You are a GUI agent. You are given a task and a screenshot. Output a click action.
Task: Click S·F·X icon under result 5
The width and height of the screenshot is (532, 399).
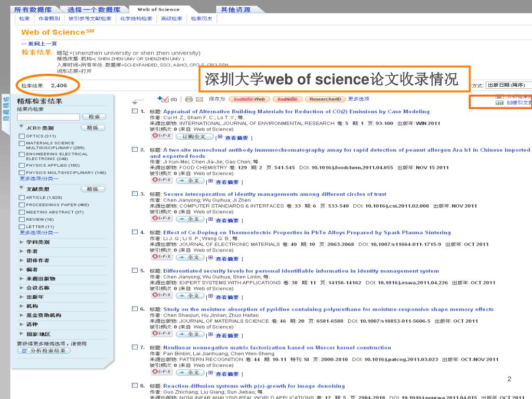pyautogui.click(x=162, y=295)
